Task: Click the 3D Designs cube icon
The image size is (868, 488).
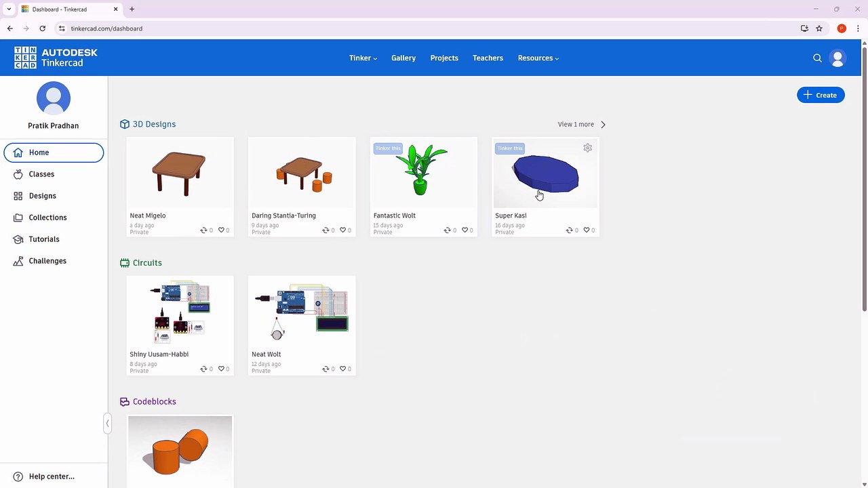Action: [x=125, y=124]
